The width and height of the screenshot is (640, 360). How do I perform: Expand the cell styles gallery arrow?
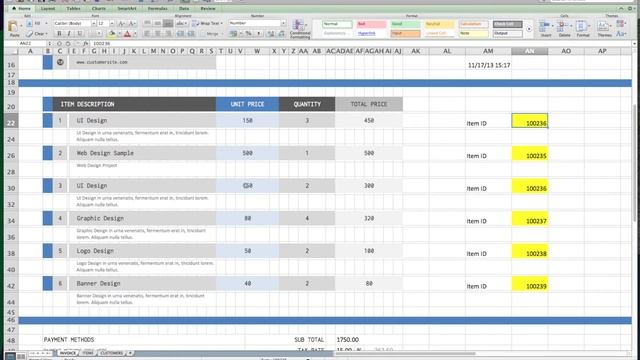pos(529,29)
